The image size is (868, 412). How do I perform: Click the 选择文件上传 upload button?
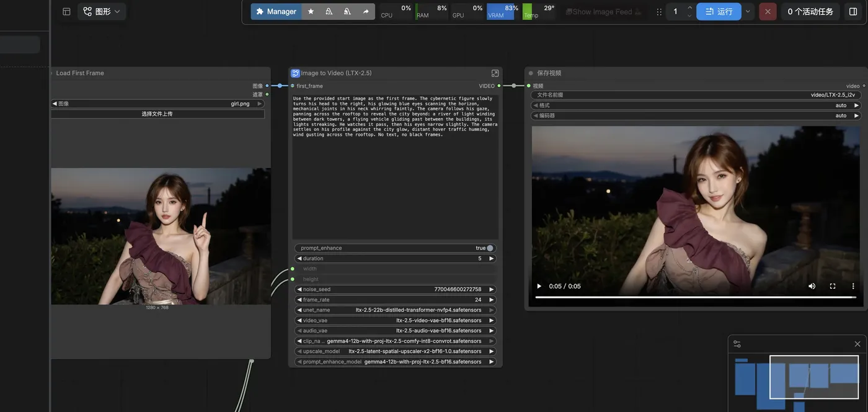point(157,114)
